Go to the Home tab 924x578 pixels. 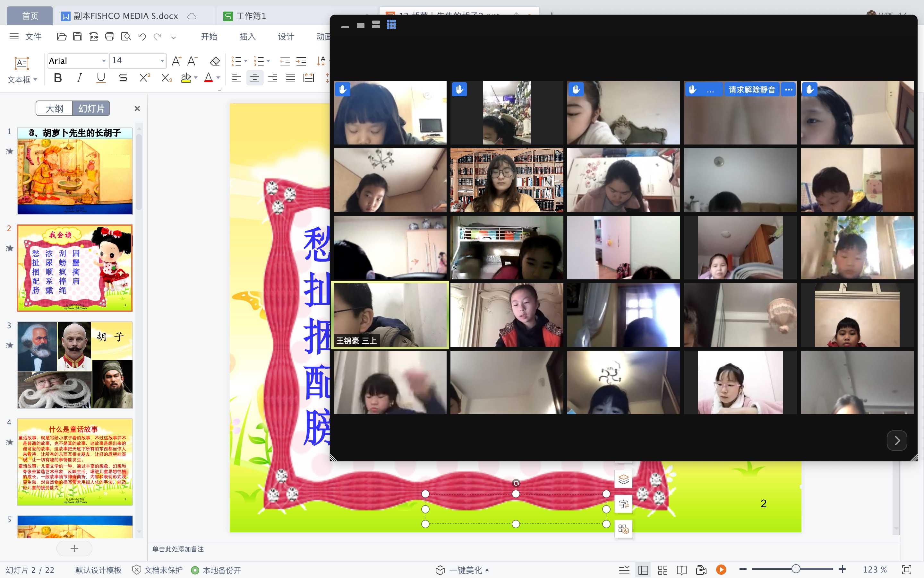click(x=30, y=16)
